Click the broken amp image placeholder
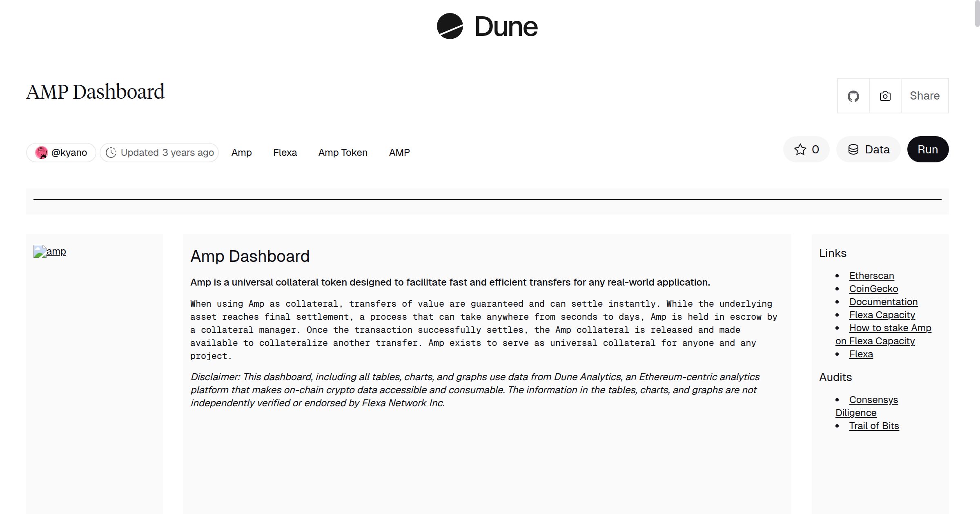The height and width of the screenshot is (514, 980). pos(50,251)
